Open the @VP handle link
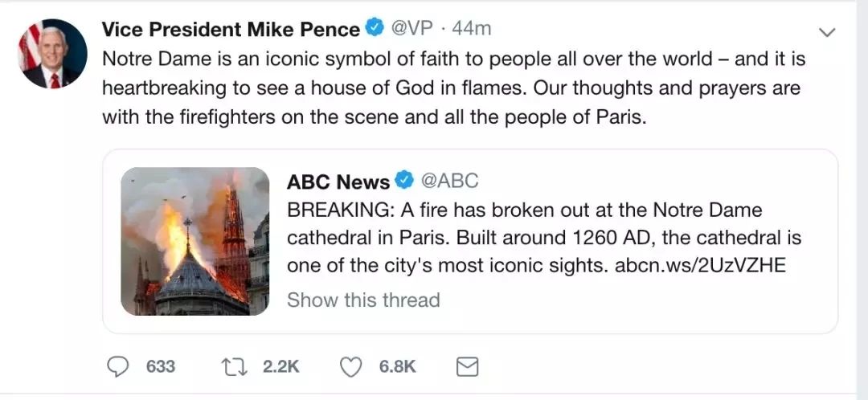The height and width of the screenshot is (400, 868). click(x=411, y=29)
